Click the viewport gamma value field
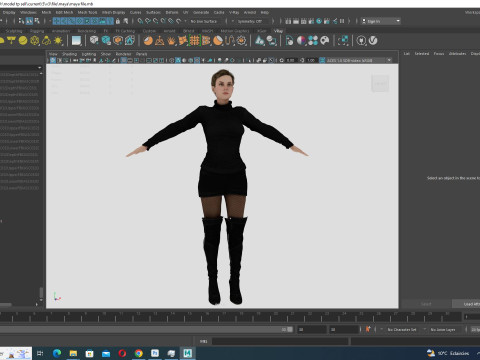The width and height of the screenshot is (480, 360). pos(311,60)
